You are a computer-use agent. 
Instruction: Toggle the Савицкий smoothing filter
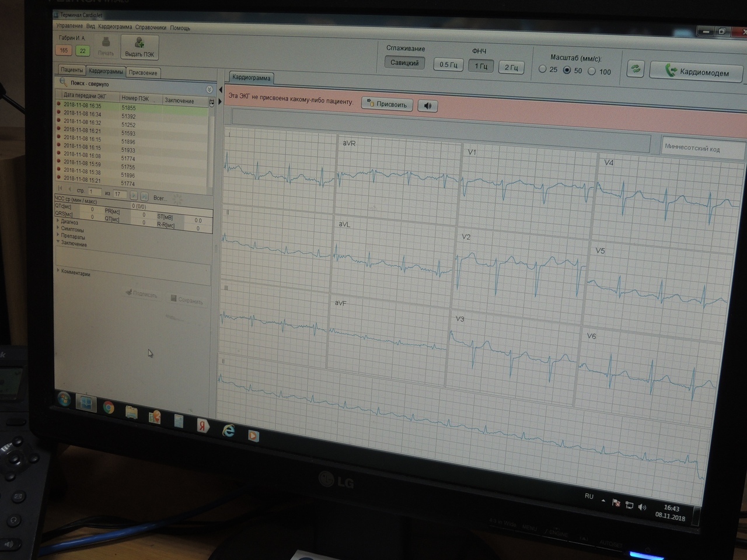point(404,62)
